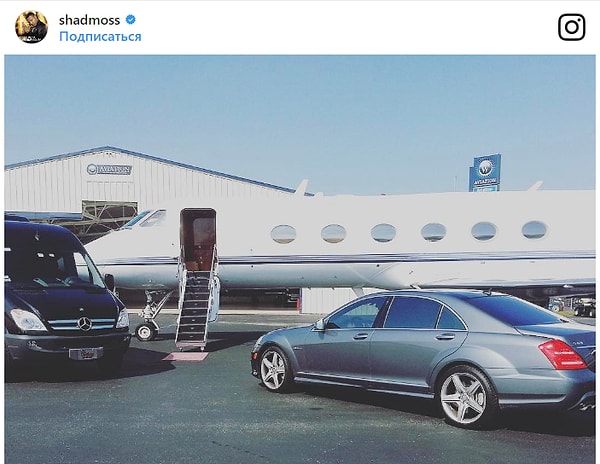Click the Mercedes star emblem on the van
The width and height of the screenshot is (600, 464).
click(85, 324)
